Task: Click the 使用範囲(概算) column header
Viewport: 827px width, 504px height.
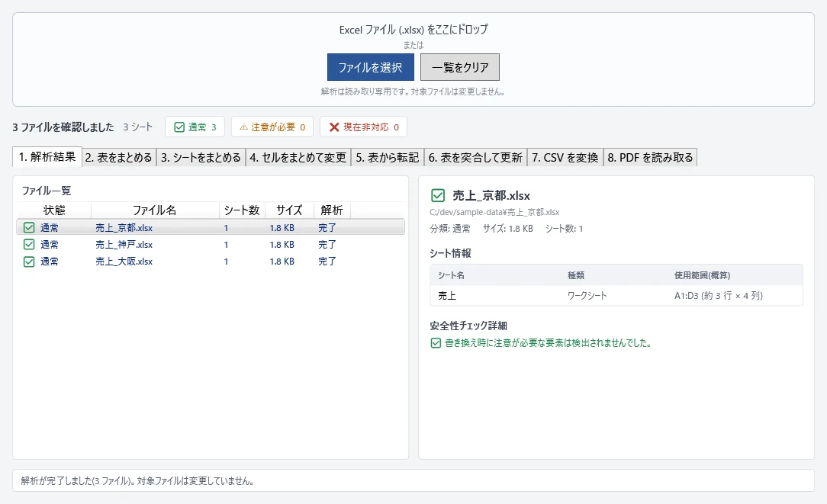Action: [702, 275]
